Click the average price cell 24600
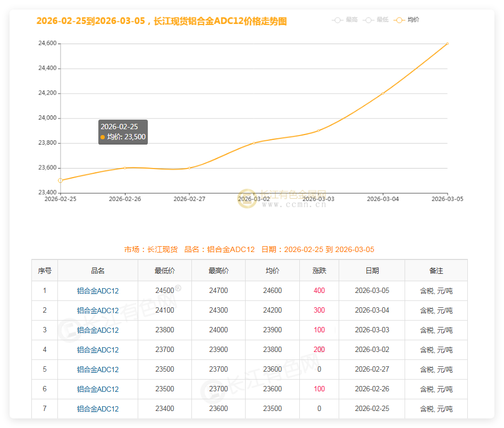Viewport: 504px width, 428px height. [x=272, y=290]
